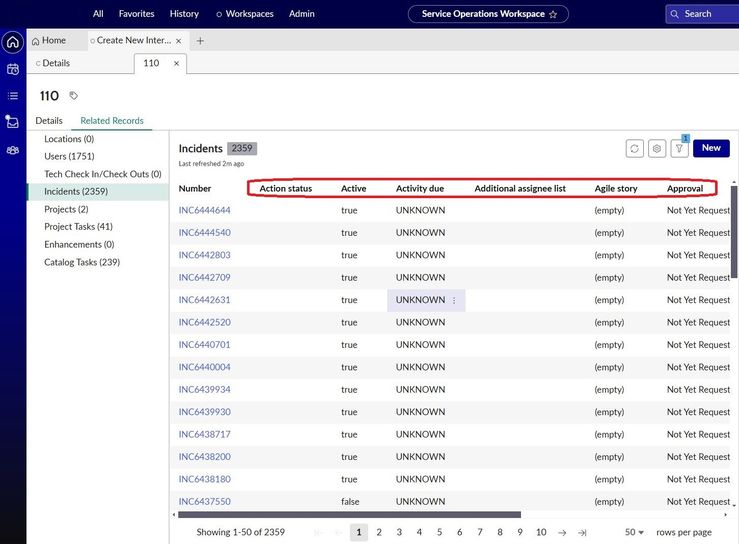
Task: Open the inbox icon in left sidebar
Action: 12,122
